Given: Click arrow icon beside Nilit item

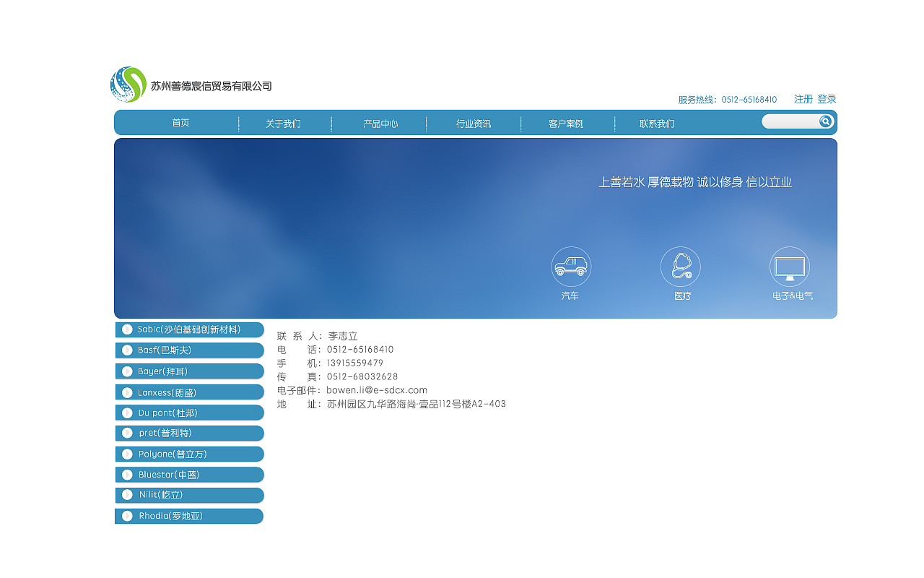Looking at the screenshot, I should (x=128, y=496).
